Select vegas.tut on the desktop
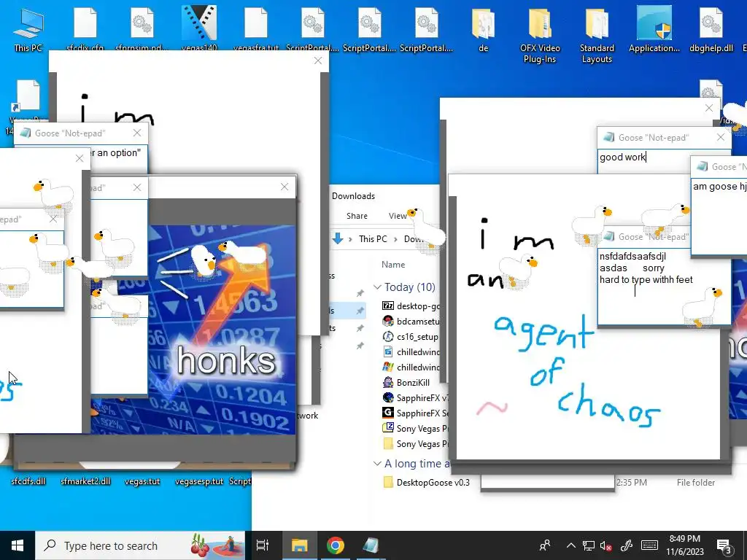Viewport: 747px width, 560px height. (142, 481)
